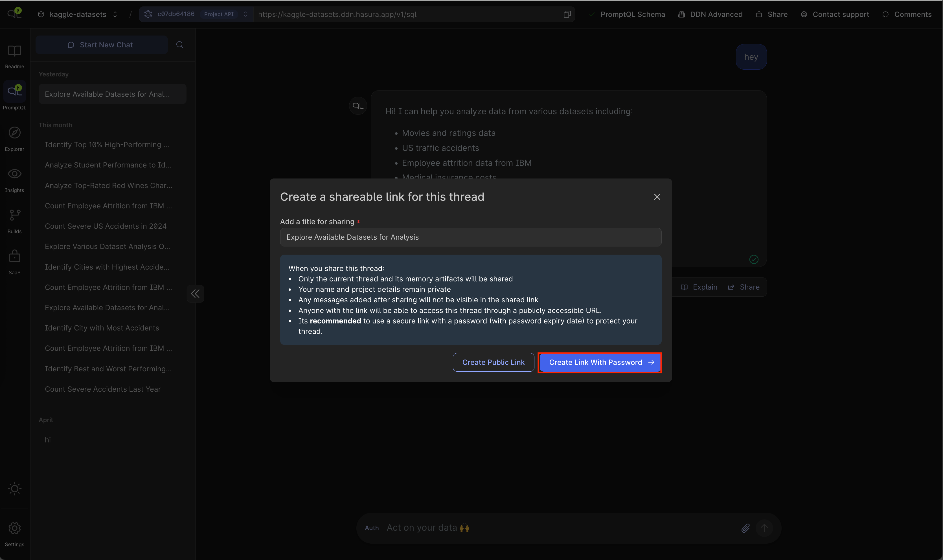The height and width of the screenshot is (560, 943).
Task: Click Create Link With Password button
Action: [x=600, y=362]
